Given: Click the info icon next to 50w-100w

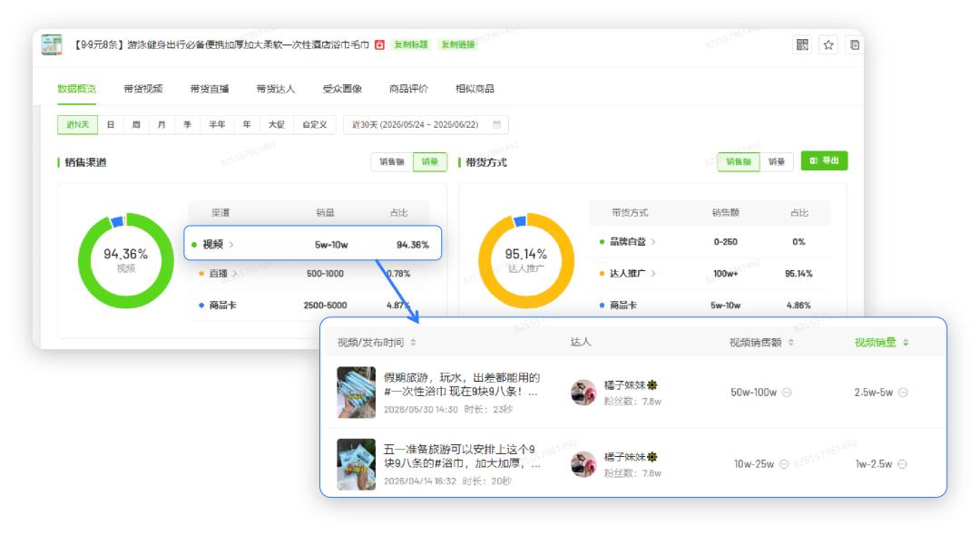Looking at the screenshot, I should (x=787, y=393).
